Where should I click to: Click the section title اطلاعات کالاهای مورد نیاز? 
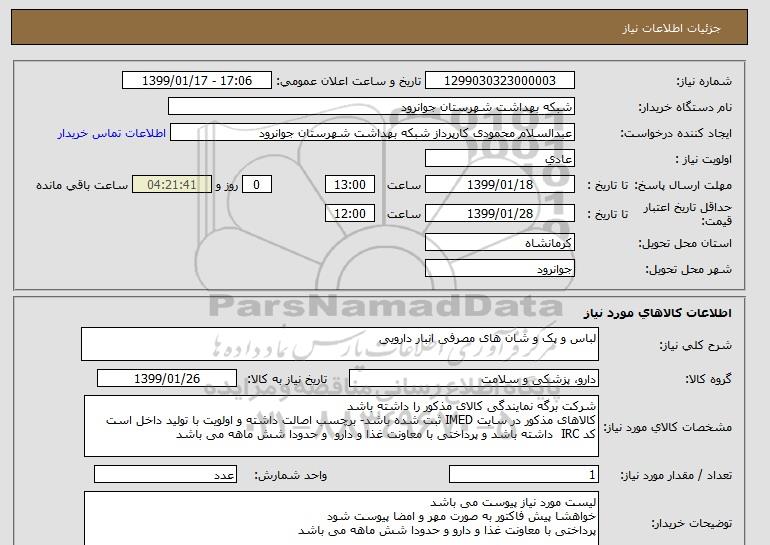657,313
